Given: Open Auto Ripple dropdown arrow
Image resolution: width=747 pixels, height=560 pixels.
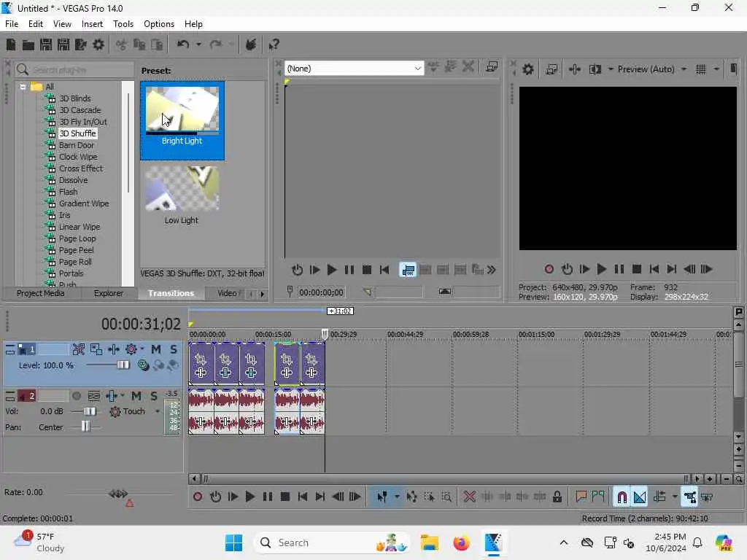Looking at the screenshot, I should (x=675, y=497).
